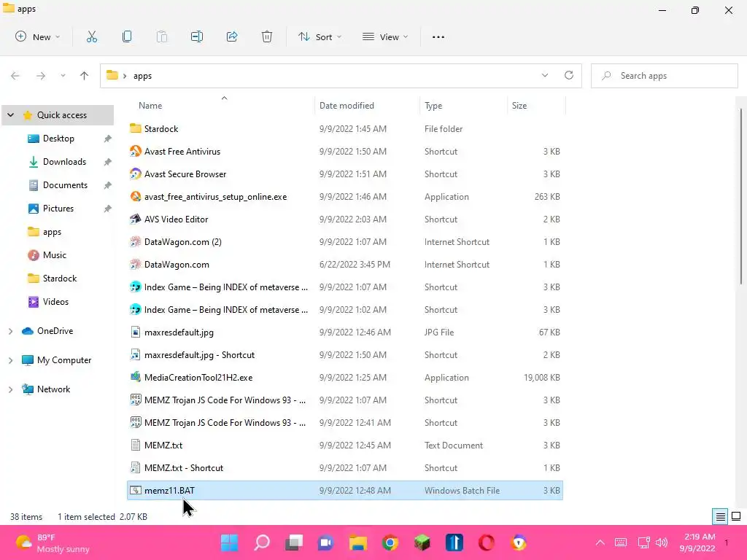Viewport: 747px width, 560px height.
Task: Go up one folder level
Action: pyautogui.click(x=85, y=76)
